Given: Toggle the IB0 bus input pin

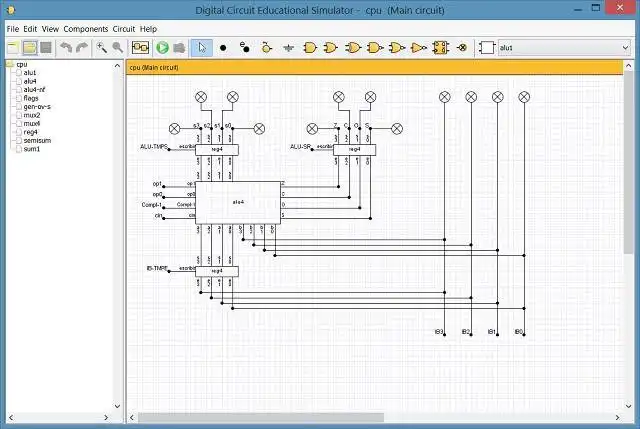Looking at the screenshot, I should (x=524, y=335).
